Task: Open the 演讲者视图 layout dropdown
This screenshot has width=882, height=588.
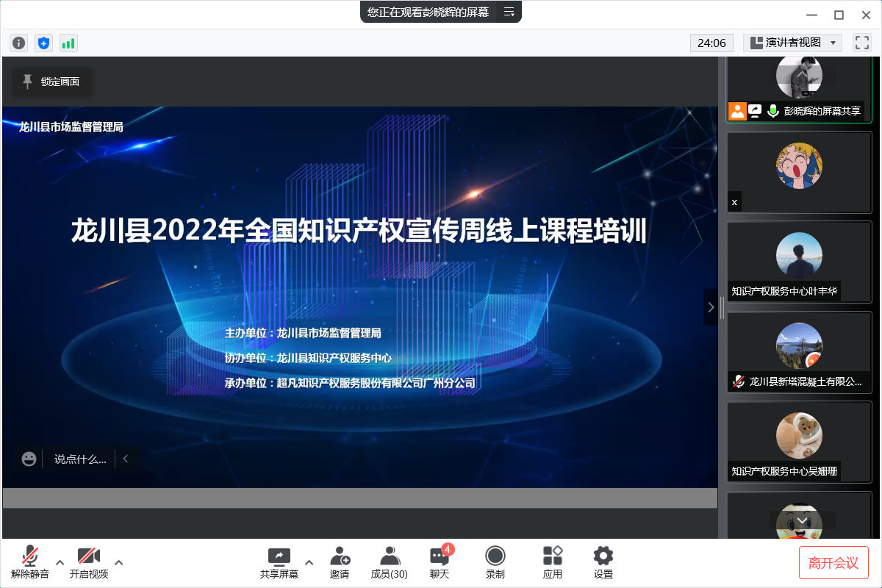Action: coord(792,43)
